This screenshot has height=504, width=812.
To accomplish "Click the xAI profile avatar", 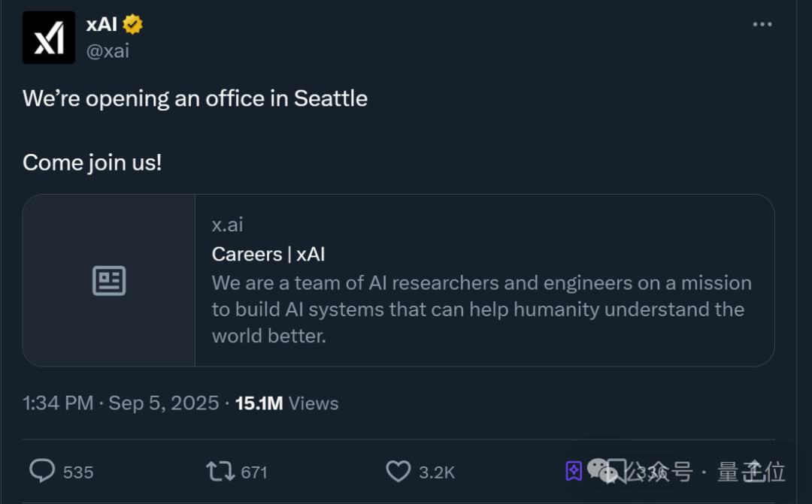I will pos(49,38).
